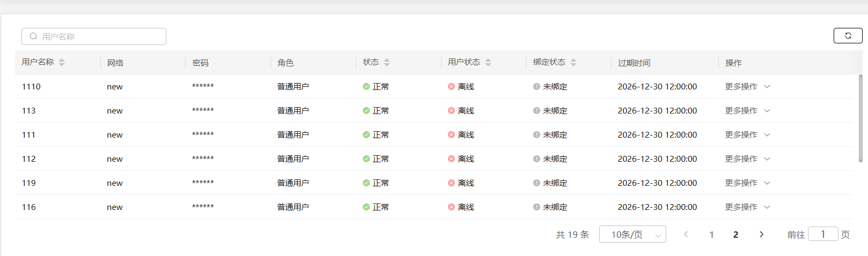The image size is (868, 256).
Task: Select page 2 in pagination
Action: (735, 235)
